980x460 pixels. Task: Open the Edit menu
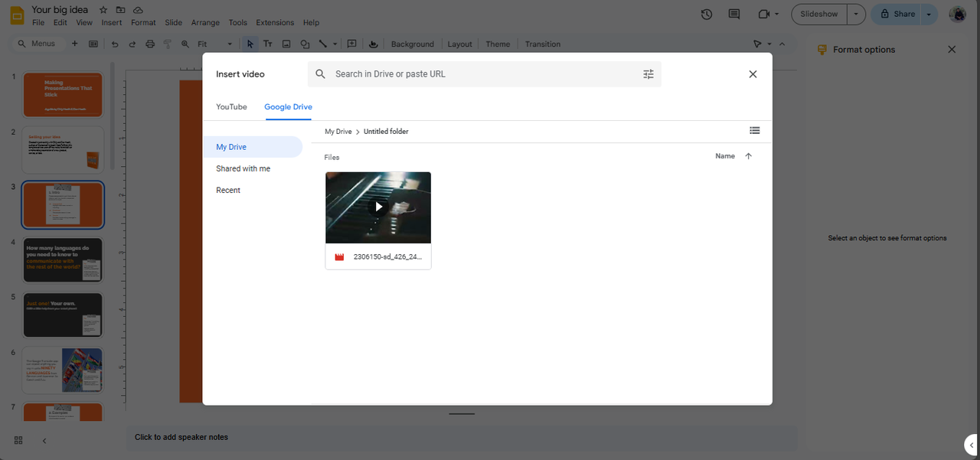pos(60,23)
